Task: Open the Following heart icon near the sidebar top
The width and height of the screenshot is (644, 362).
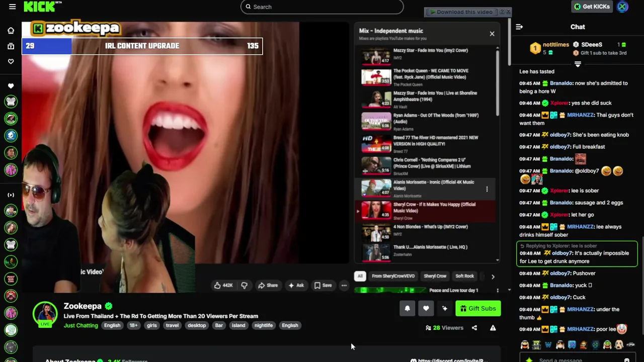Action: pos(11,61)
